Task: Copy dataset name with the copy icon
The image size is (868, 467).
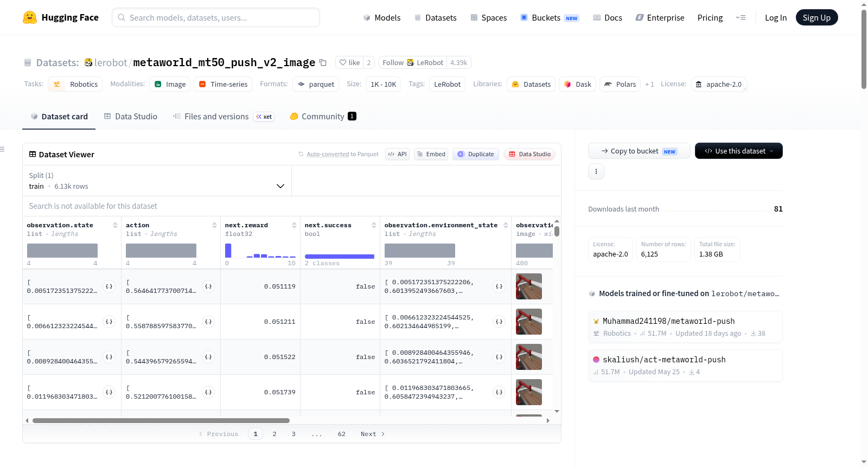Action: point(323,62)
